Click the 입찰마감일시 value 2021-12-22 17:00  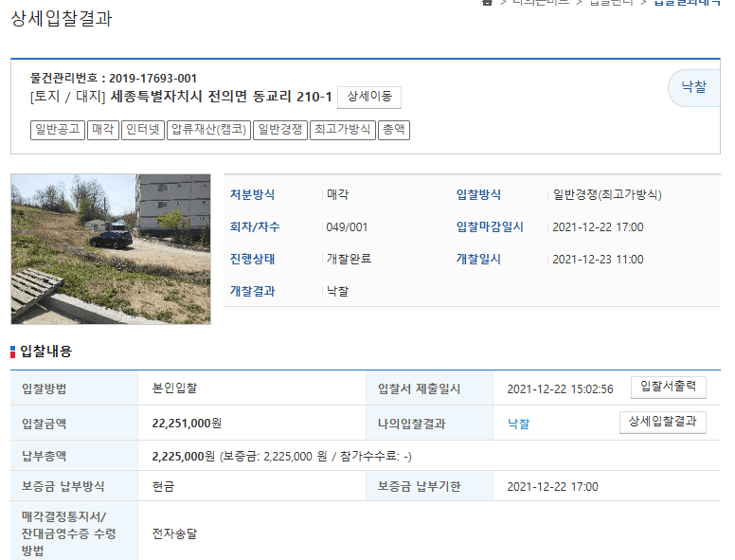598,227
